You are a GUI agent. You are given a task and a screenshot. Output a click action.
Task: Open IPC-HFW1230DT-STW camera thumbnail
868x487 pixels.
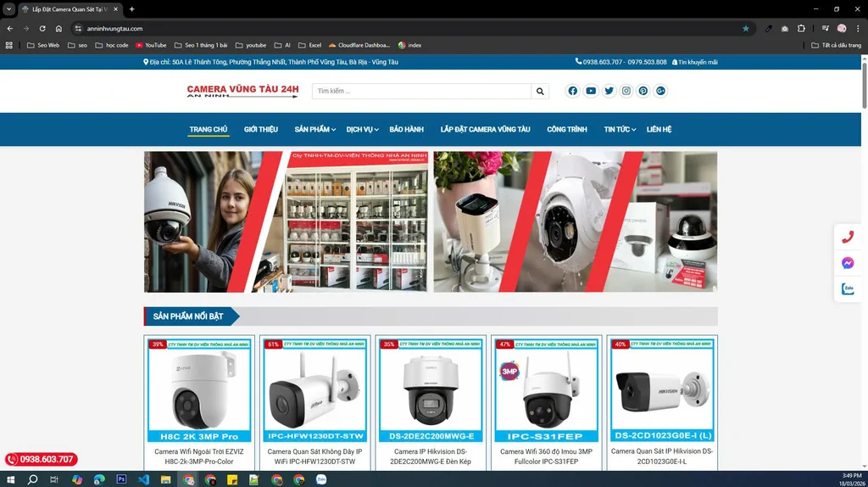coord(315,390)
